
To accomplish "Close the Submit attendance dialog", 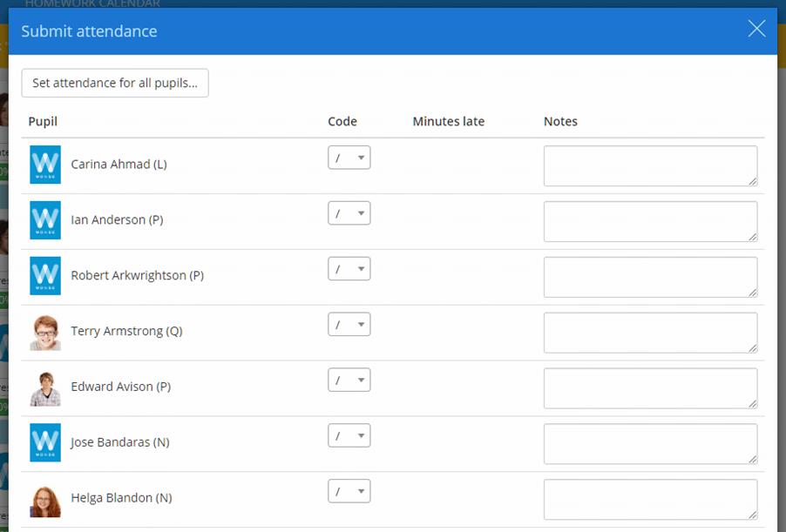I will (x=756, y=30).
